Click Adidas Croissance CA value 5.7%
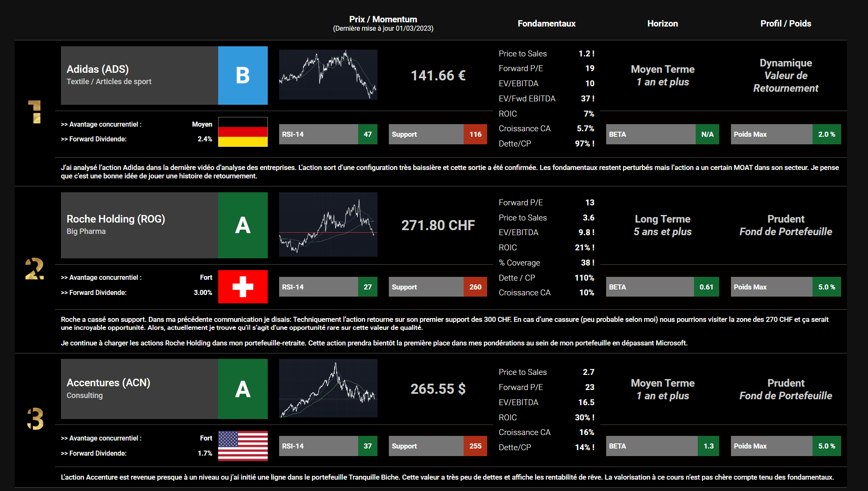The height and width of the screenshot is (491, 868). [586, 128]
